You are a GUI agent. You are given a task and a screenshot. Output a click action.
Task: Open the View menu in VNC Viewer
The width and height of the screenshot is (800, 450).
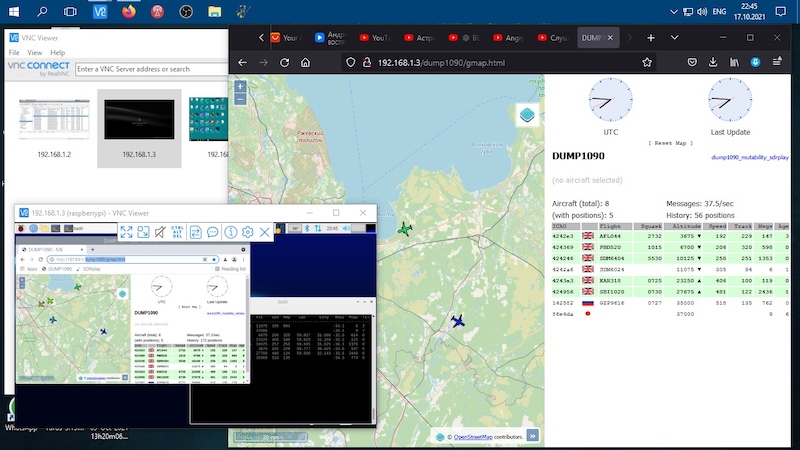(35, 52)
